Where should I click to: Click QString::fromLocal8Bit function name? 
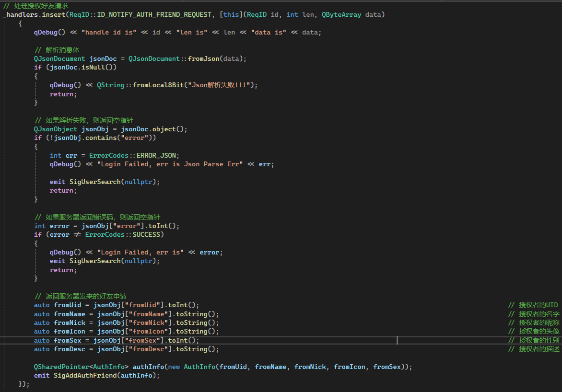pos(140,85)
